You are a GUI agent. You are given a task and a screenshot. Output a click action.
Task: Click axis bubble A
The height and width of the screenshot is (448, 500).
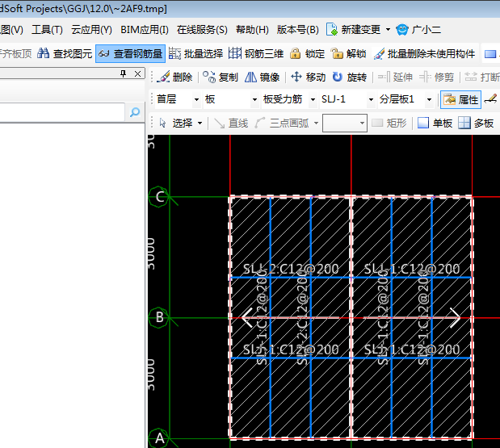pos(159,438)
